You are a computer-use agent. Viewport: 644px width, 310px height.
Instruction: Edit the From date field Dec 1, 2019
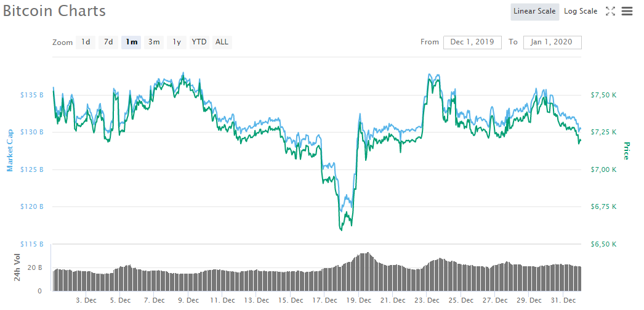[472, 42]
